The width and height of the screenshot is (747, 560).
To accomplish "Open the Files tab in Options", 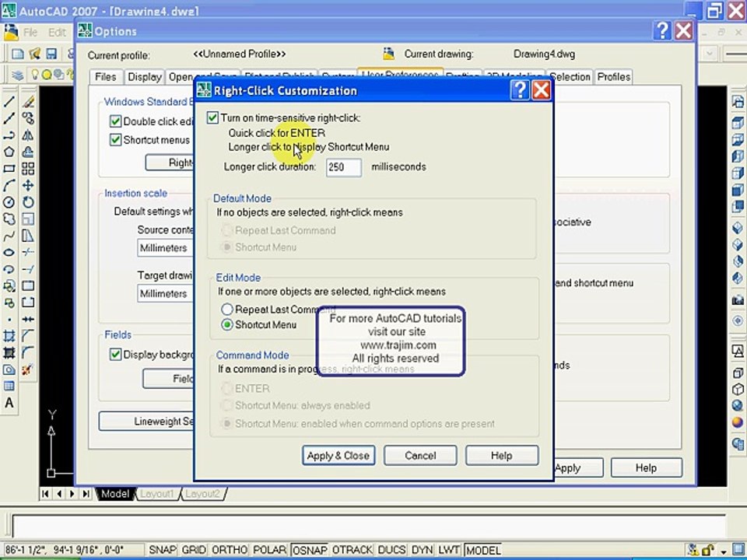I will [105, 77].
